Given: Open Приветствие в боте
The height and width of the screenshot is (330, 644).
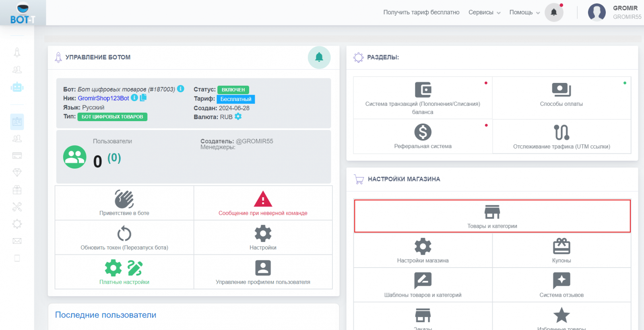Looking at the screenshot, I should [124, 203].
